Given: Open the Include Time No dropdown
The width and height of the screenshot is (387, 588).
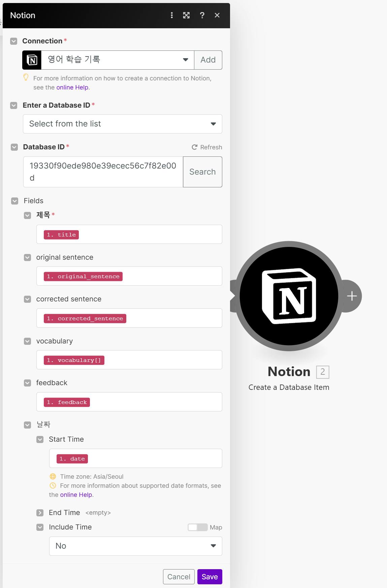Looking at the screenshot, I should 135,546.
